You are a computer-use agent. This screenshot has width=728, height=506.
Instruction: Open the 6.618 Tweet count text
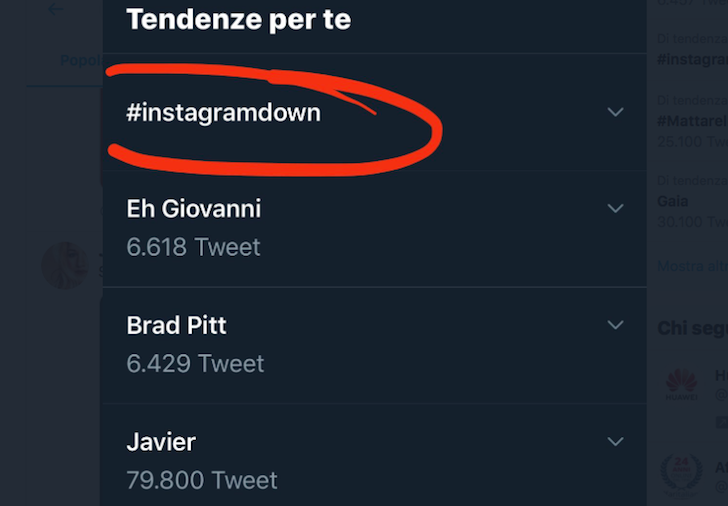(x=193, y=247)
